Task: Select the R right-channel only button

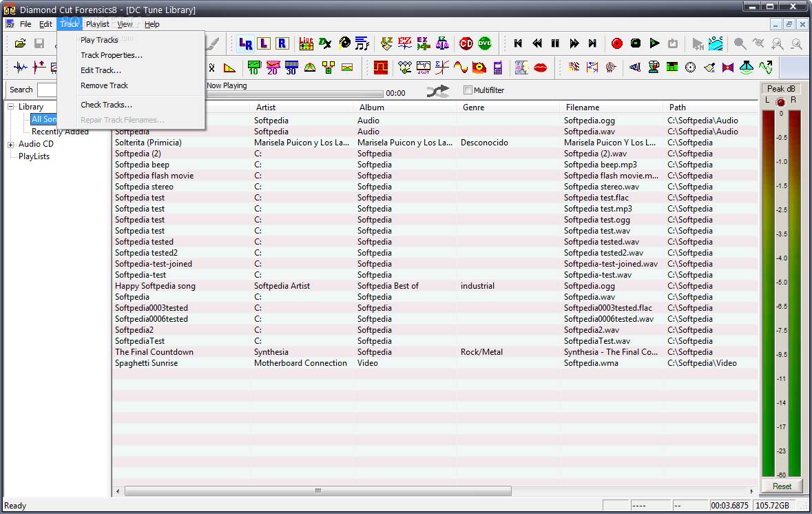Action: (282, 43)
